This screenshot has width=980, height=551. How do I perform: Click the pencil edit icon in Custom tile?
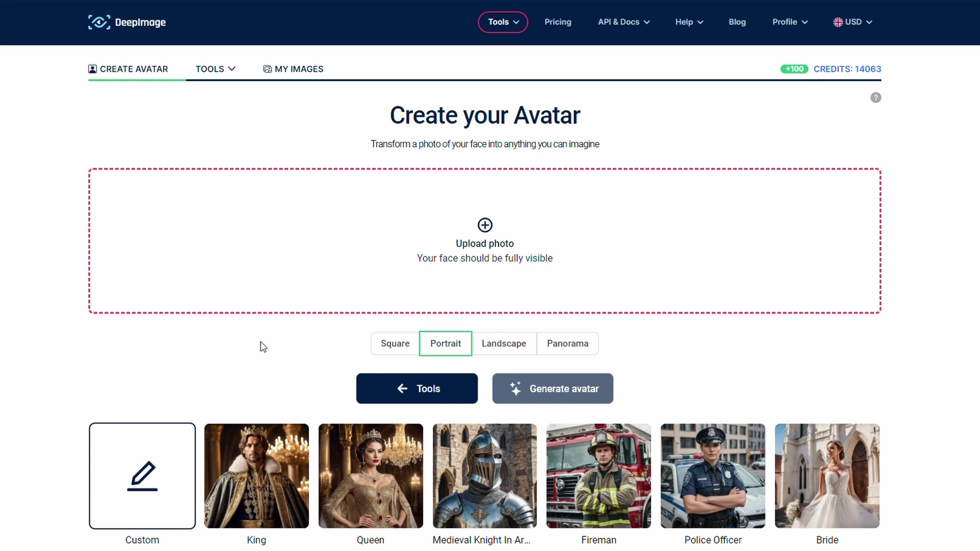click(x=142, y=476)
